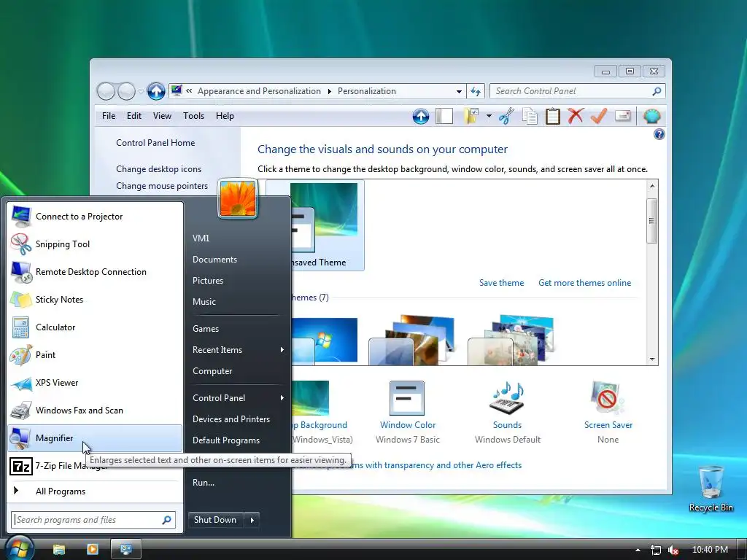Open 7-Zip File Manager

96,466
